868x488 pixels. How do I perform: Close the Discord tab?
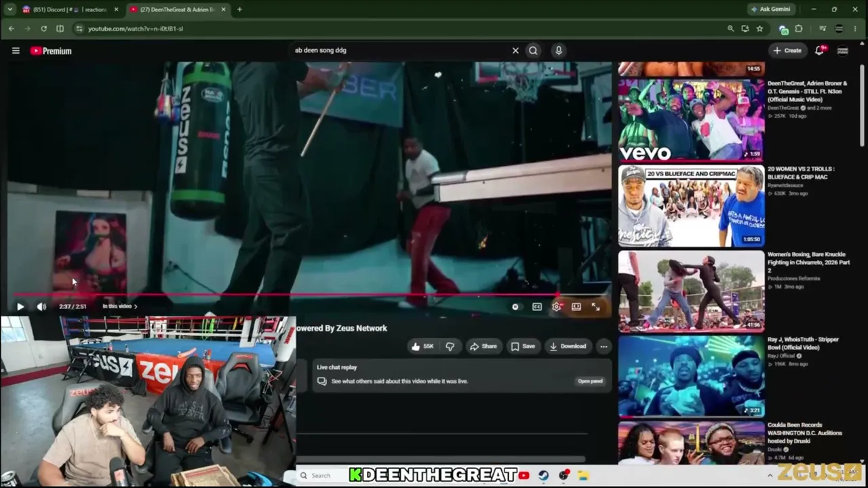116,9
